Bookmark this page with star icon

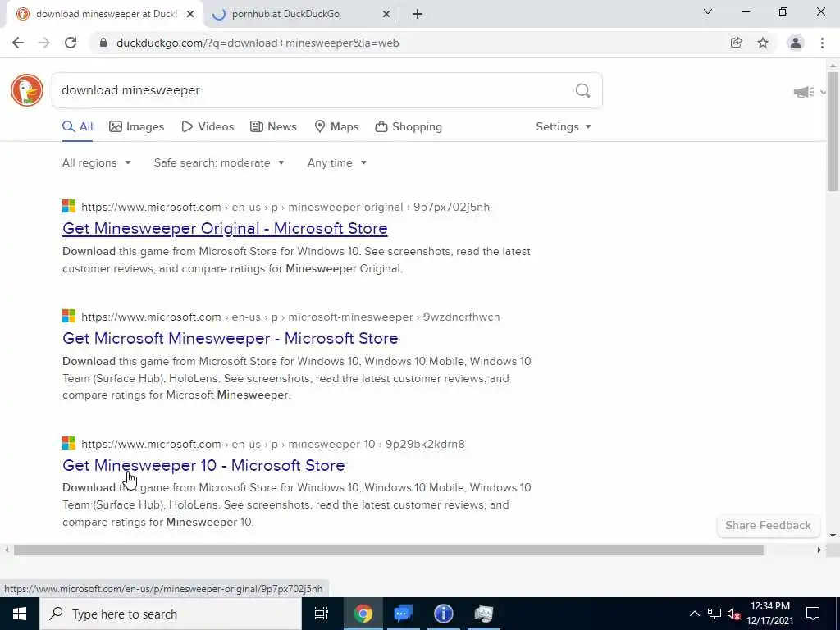[x=763, y=43]
